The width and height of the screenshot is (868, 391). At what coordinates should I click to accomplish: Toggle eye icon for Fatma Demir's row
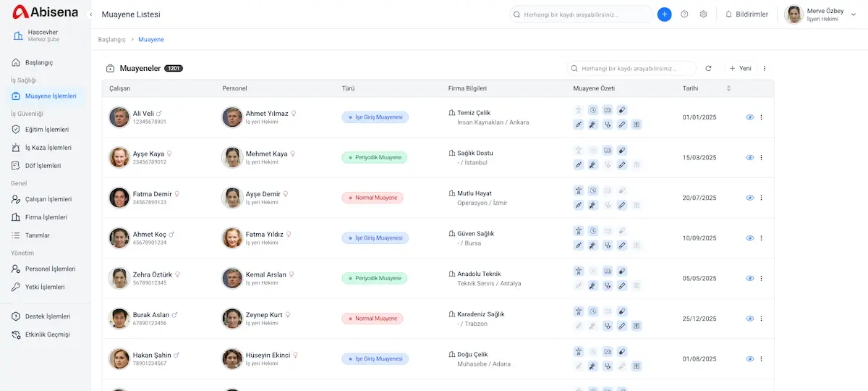pyautogui.click(x=750, y=198)
